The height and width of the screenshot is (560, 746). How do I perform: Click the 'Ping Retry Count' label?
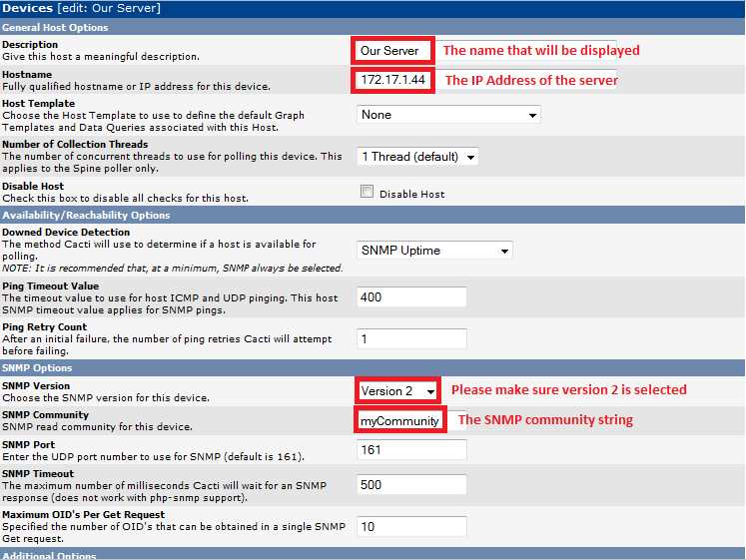coord(45,326)
